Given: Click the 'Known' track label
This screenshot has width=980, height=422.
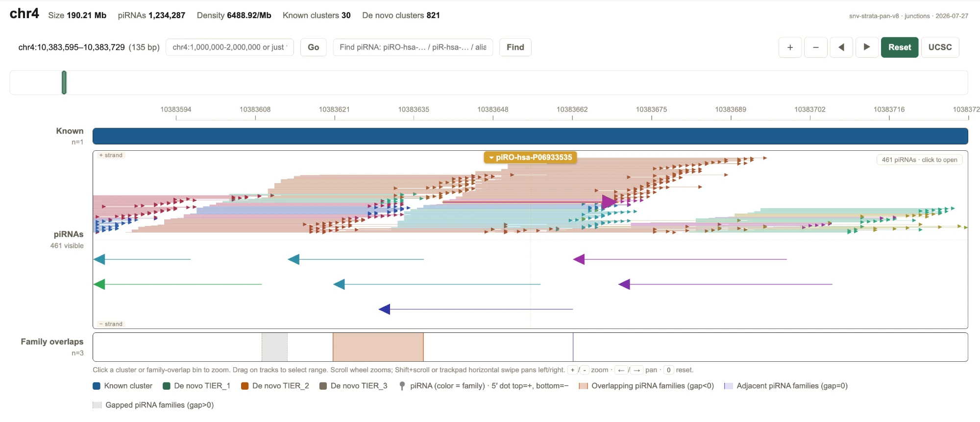Looking at the screenshot, I should [70, 131].
